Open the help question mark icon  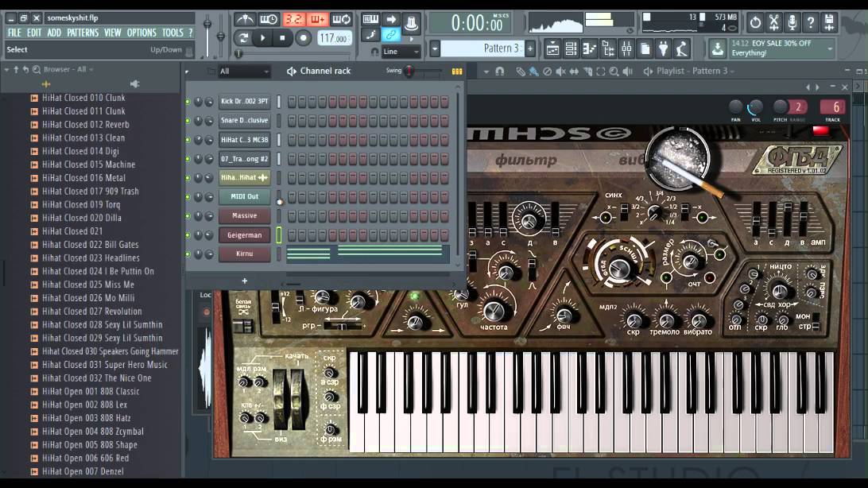(811, 23)
